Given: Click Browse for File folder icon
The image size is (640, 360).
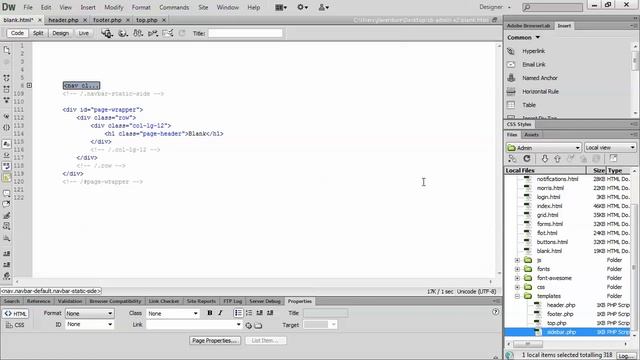Looking at the screenshot, I should click(258, 325).
